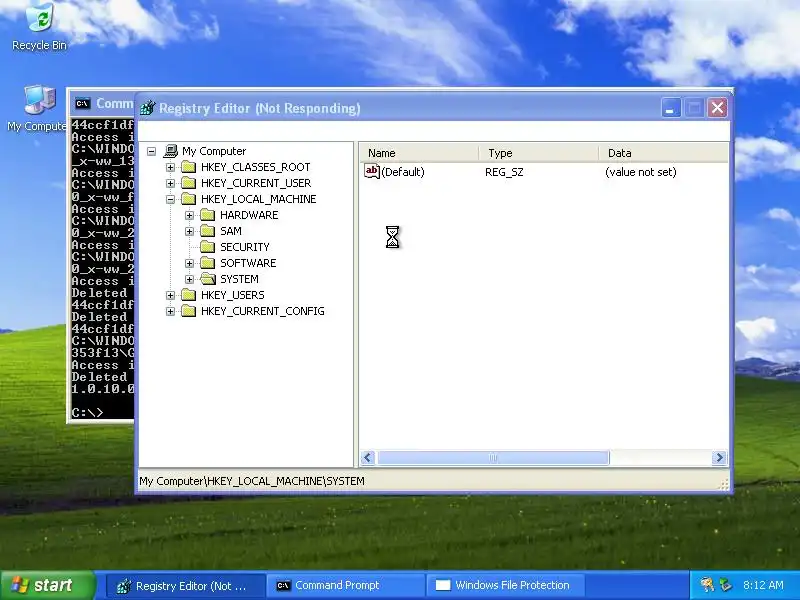Click the HKEY_CLASSES_ROOT folder icon
This screenshot has height=600, width=800.
[189, 167]
